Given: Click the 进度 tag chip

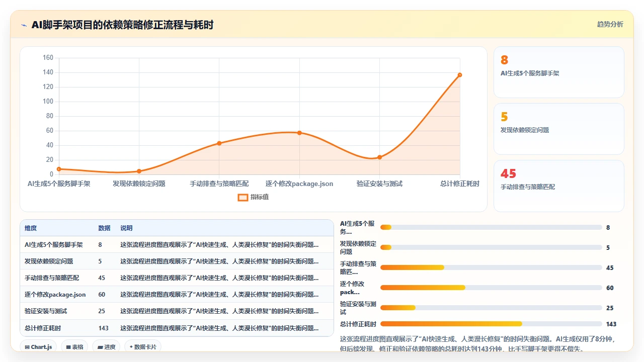Looking at the screenshot, I should [106, 347].
